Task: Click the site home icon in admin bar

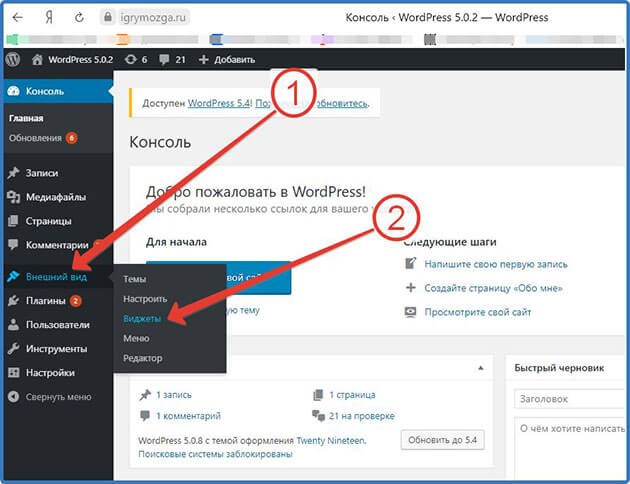Action: tap(37, 59)
